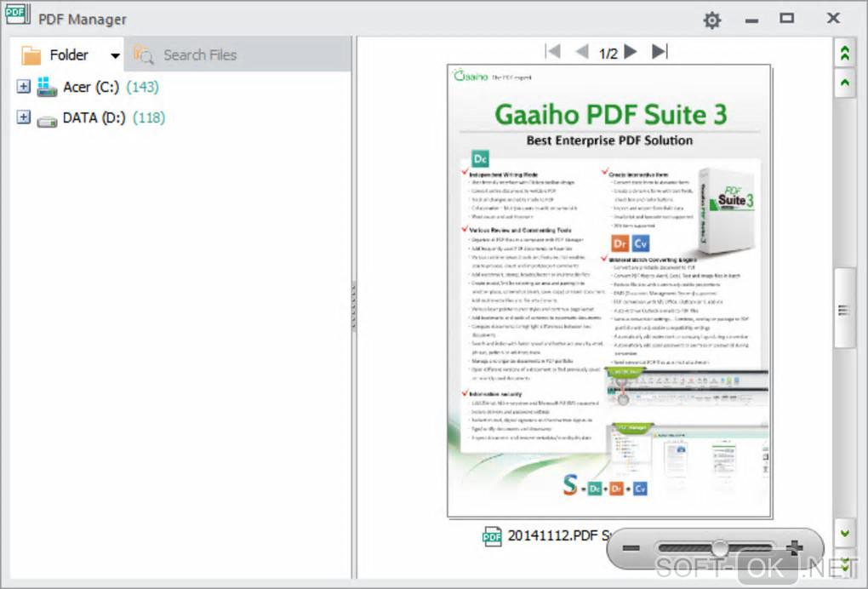Viewport: 868px width, 589px height.
Task: Go to previous page of preview
Action: pyautogui.click(x=581, y=51)
